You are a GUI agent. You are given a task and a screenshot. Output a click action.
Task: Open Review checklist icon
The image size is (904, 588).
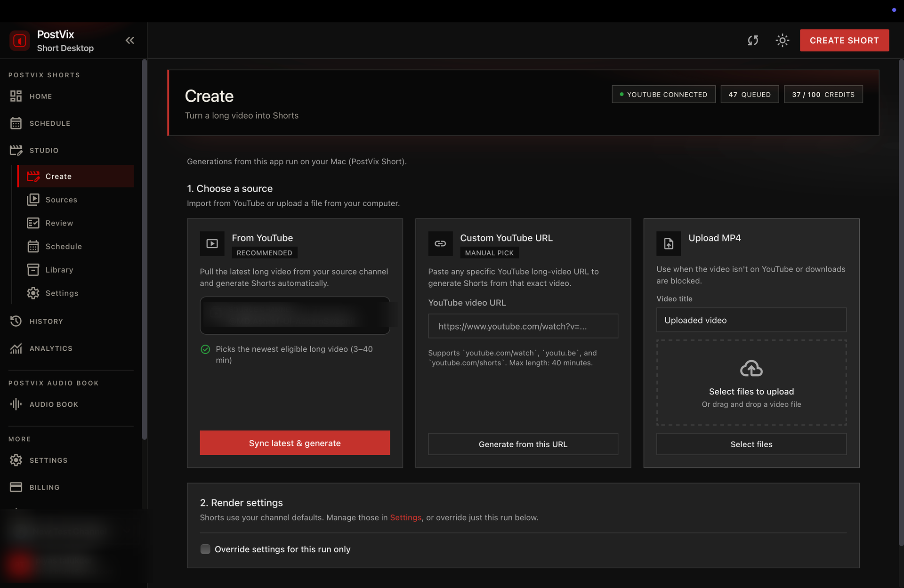33,223
